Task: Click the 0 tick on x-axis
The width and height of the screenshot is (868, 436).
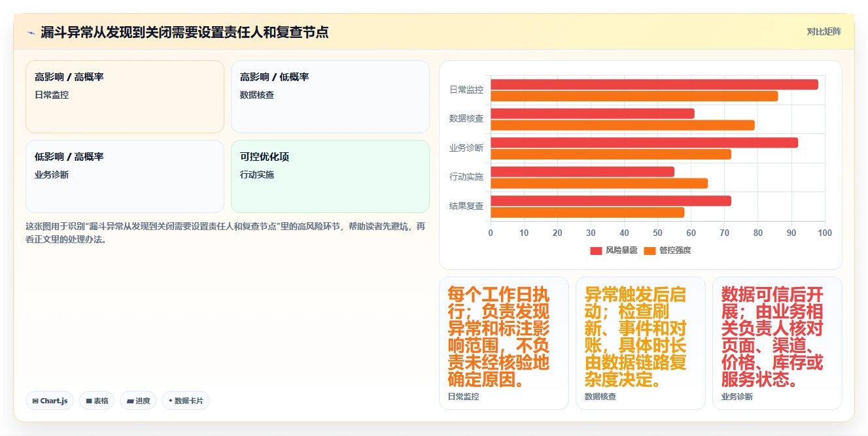Action: click(x=491, y=233)
